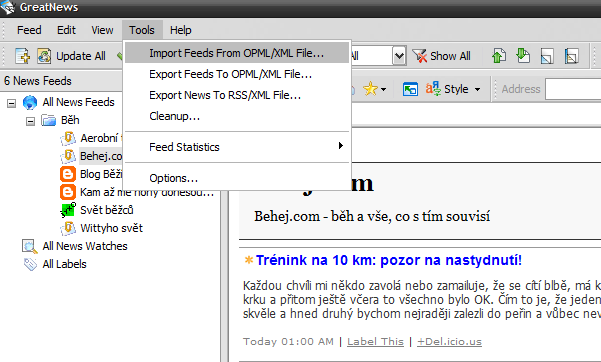The width and height of the screenshot is (601, 362).
Task: Click the Kam až mě nohy Blogger icon
Action: click(x=68, y=192)
